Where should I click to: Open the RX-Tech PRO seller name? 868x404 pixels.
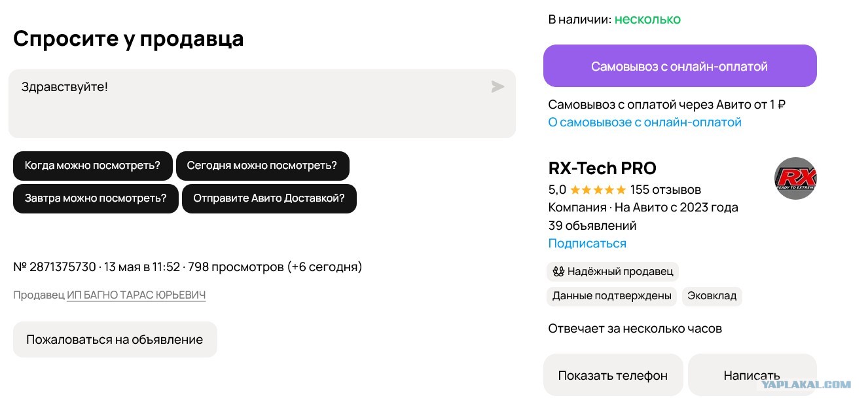(602, 168)
